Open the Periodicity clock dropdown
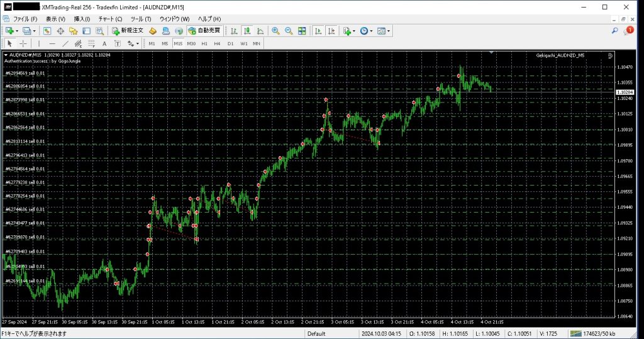The height and width of the screenshot is (339, 644). pyautogui.click(x=366, y=30)
